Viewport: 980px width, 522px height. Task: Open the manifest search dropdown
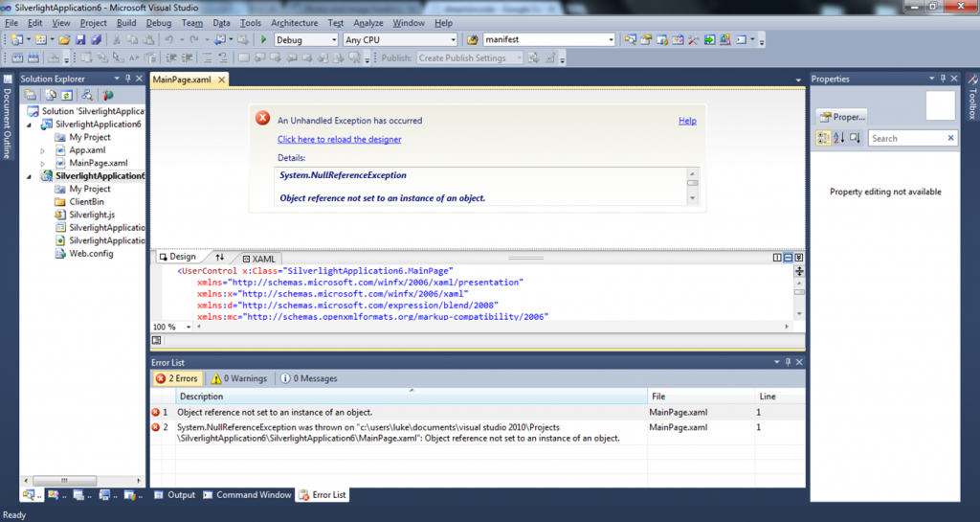[x=611, y=39]
